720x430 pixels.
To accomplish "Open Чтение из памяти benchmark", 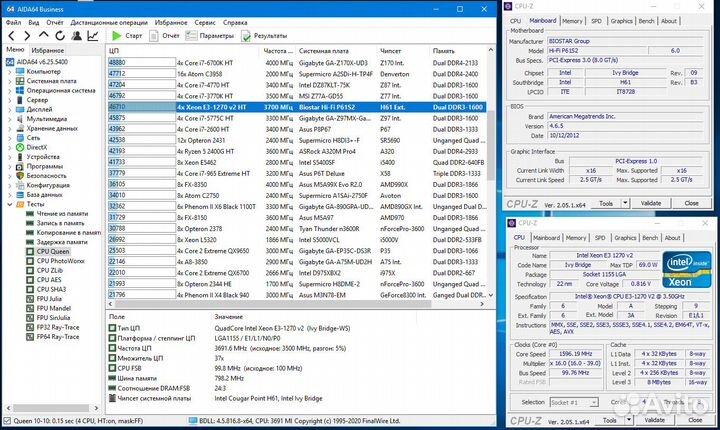I will pos(62,214).
